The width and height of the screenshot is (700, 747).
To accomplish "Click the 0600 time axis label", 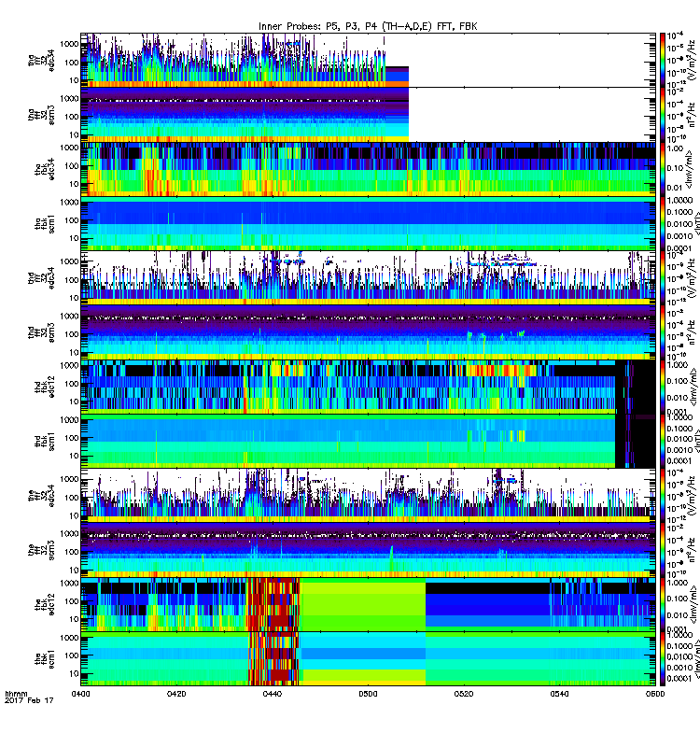I will 655,694.
